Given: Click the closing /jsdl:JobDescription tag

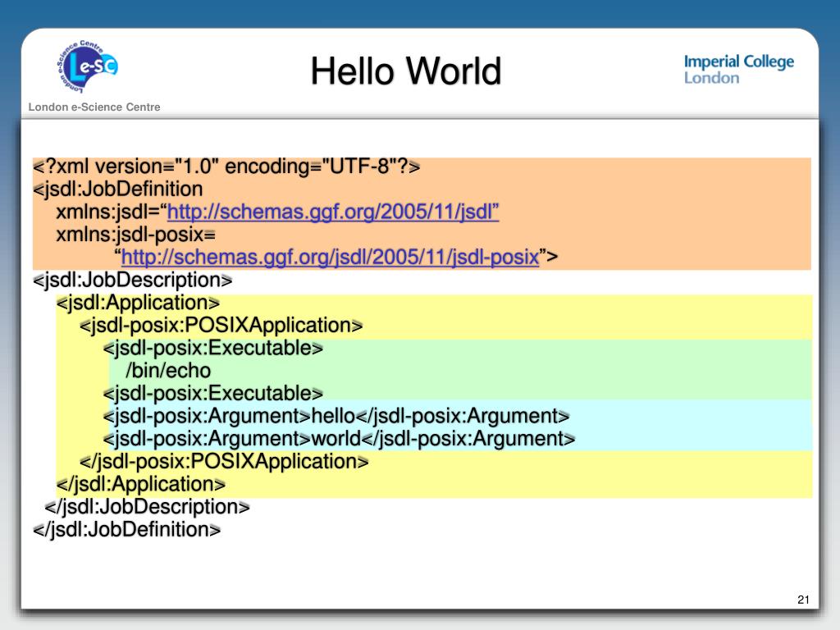Looking at the screenshot, I should pos(148,507).
